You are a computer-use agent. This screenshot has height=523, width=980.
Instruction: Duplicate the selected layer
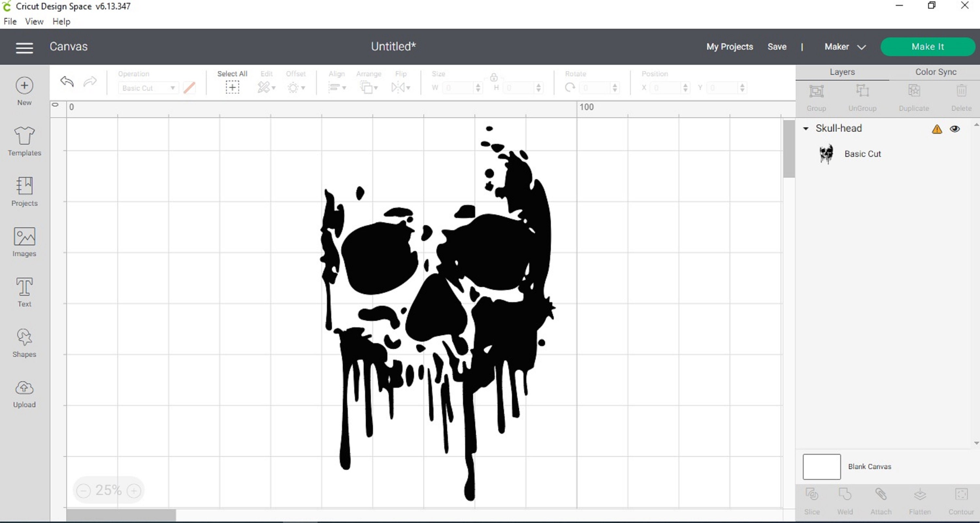pyautogui.click(x=914, y=91)
